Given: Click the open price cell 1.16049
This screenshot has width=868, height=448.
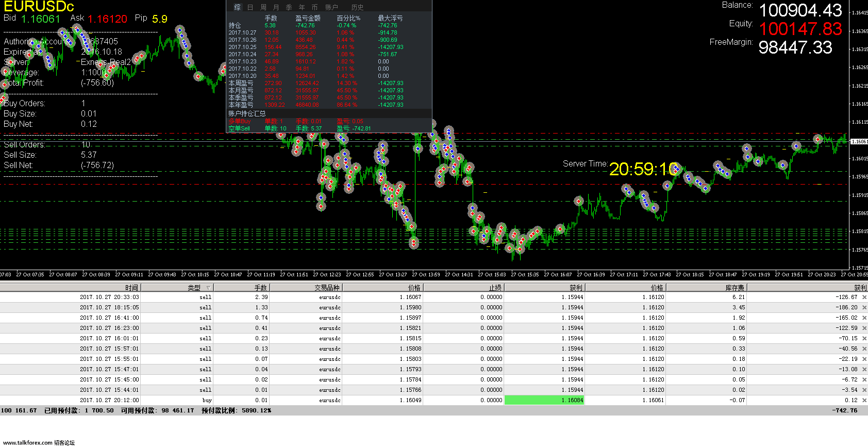Looking at the screenshot, I should coord(382,400).
